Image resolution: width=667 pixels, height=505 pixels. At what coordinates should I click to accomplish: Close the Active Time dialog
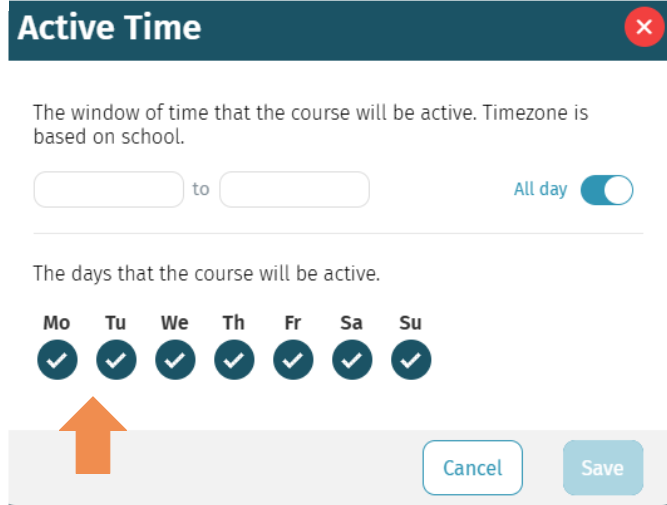pos(643,27)
